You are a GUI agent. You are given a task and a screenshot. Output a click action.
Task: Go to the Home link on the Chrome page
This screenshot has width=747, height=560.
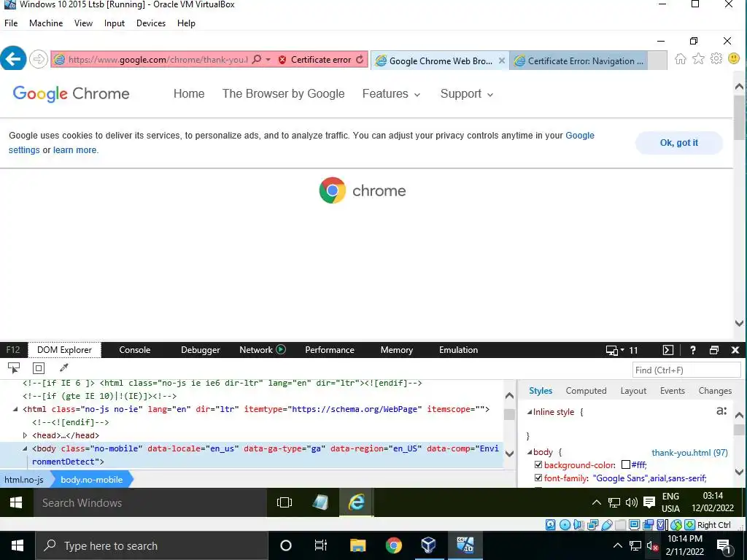(189, 94)
